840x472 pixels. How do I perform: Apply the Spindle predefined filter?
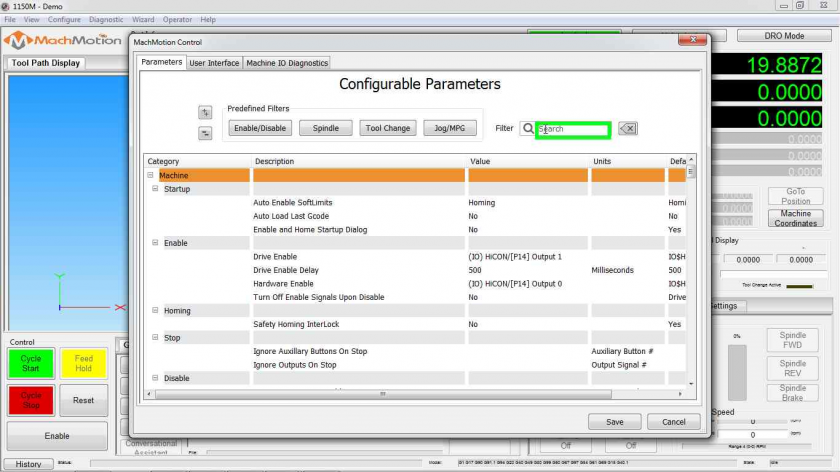coord(325,128)
